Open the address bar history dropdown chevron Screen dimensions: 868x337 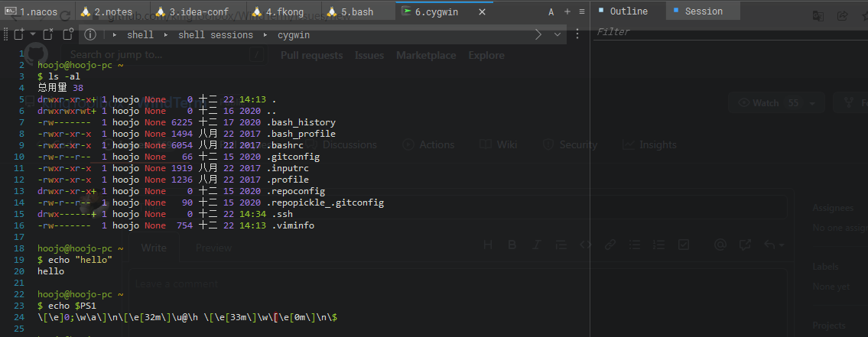click(558, 35)
